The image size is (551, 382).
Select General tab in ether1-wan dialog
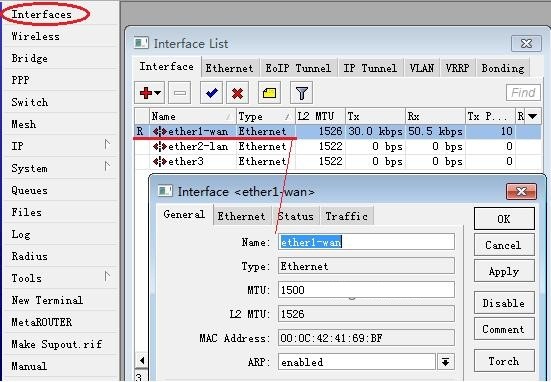pos(184,214)
